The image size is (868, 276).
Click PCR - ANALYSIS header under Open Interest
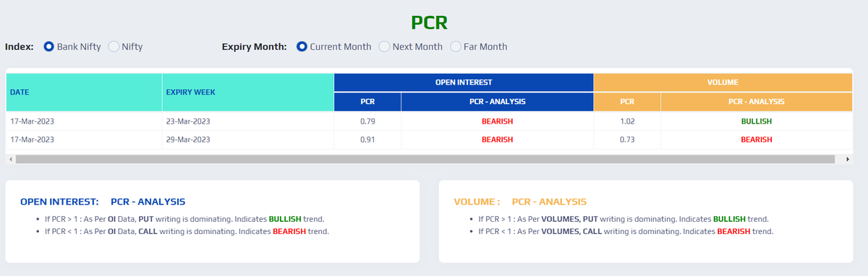tap(497, 102)
